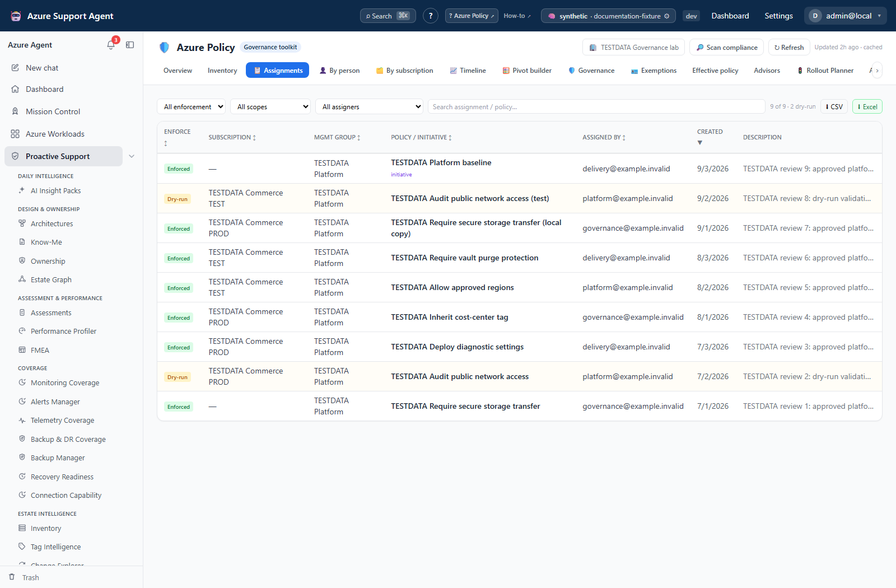
Task: Click the TESTDATA Governance lab button
Action: 634,48
